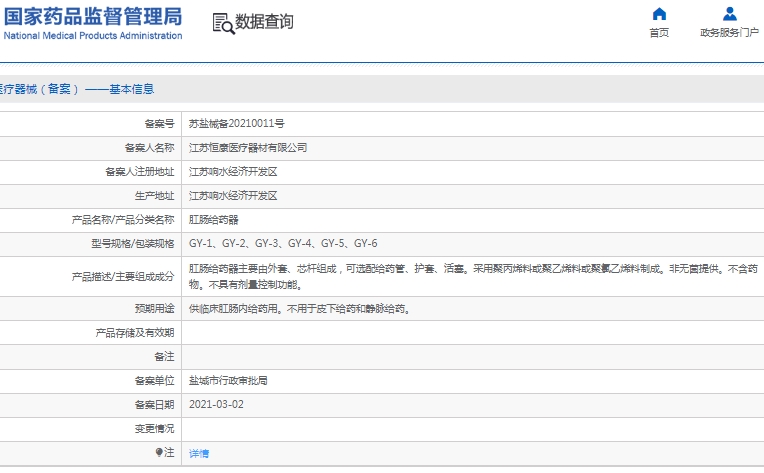
Task: Click the 政务服务门户 label text
Action: pyautogui.click(x=729, y=33)
